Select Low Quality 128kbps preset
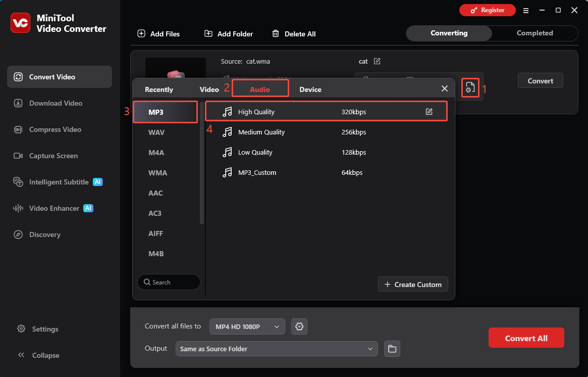 [326, 152]
